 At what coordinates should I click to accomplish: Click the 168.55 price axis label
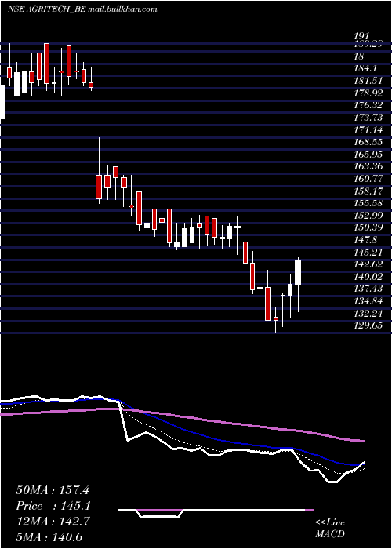click(x=368, y=142)
